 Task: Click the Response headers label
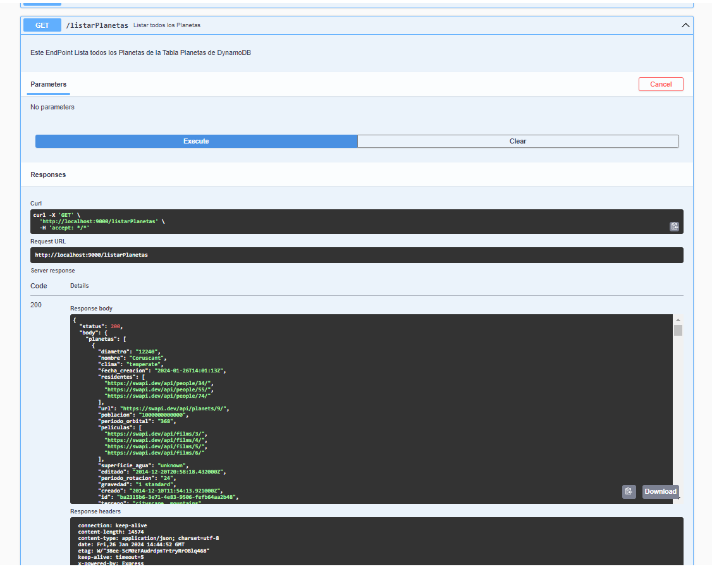95,511
